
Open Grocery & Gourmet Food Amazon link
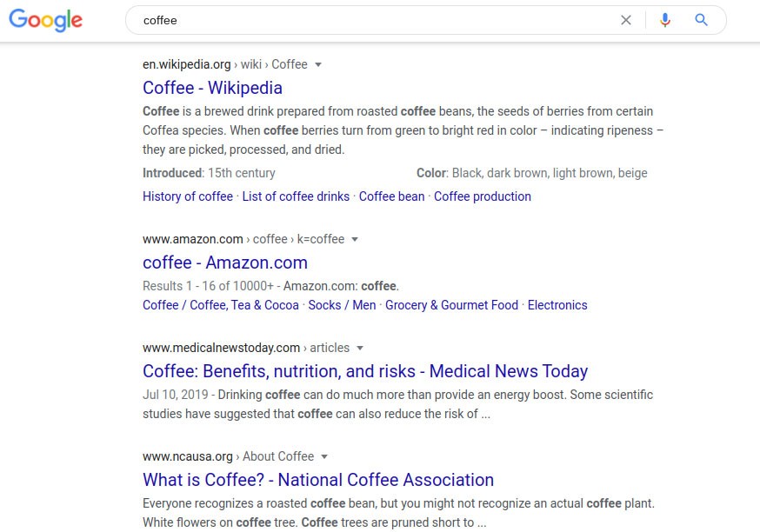(x=451, y=305)
